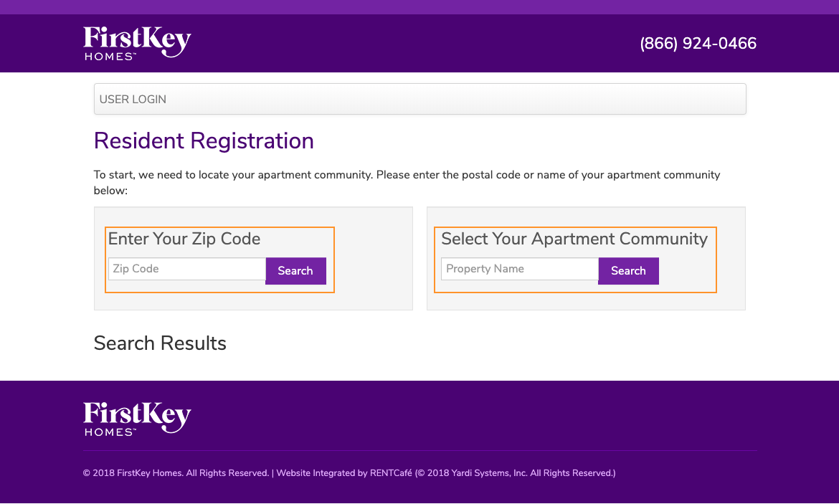Click the USER LOGIN label text
The width and height of the screenshot is (839, 504).
(133, 99)
